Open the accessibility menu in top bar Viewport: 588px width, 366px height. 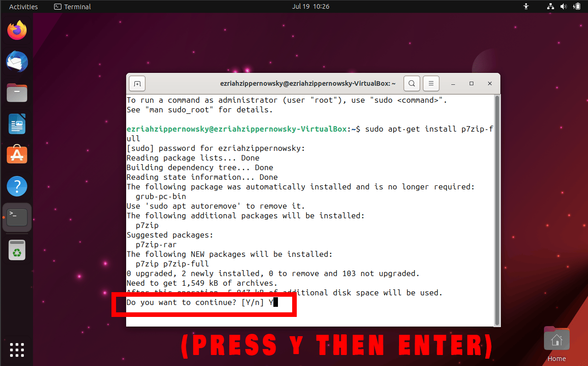tap(526, 6)
